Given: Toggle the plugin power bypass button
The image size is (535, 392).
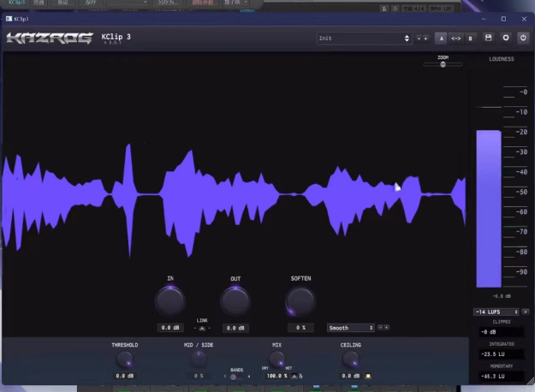Looking at the screenshot, I should [523, 38].
